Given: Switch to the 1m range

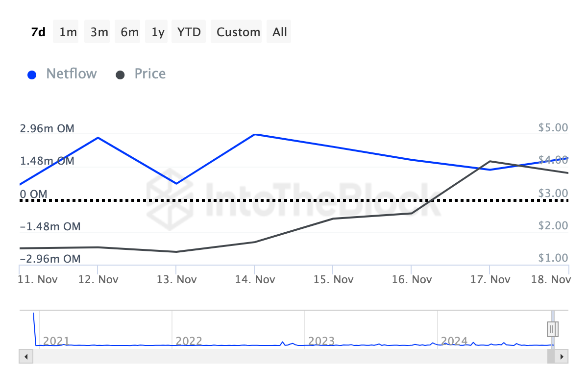Looking at the screenshot, I should pos(68,32).
